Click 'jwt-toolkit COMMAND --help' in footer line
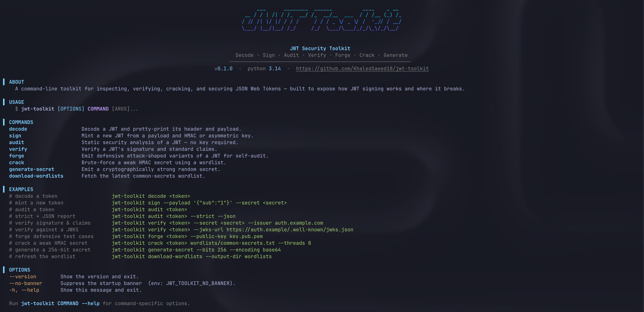644x312 pixels. pyautogui.click(x=60, y=303)
